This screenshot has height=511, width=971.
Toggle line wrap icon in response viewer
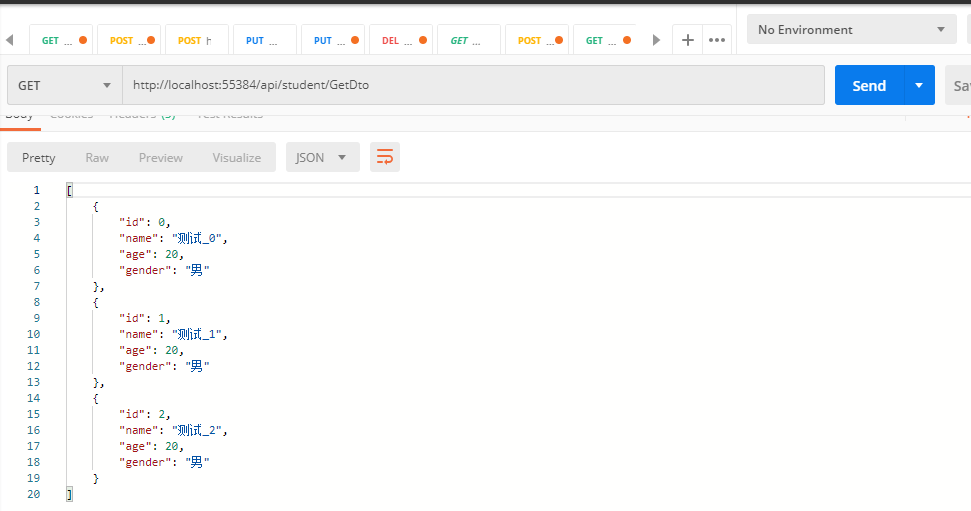tap(385, 157)
